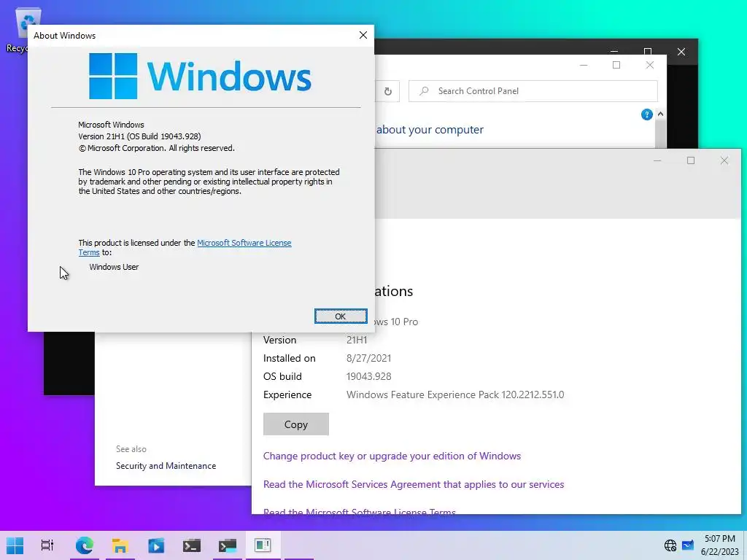The width and height of the screenshot is (747, 560).
Task: Open Security and Maintenance in Control Panel
Action: click(166, 466)
